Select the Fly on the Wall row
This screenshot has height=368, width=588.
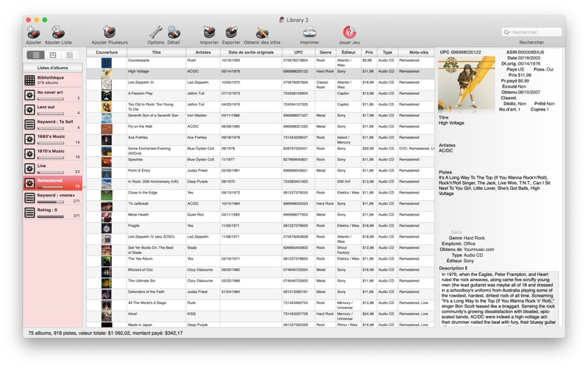261,129
